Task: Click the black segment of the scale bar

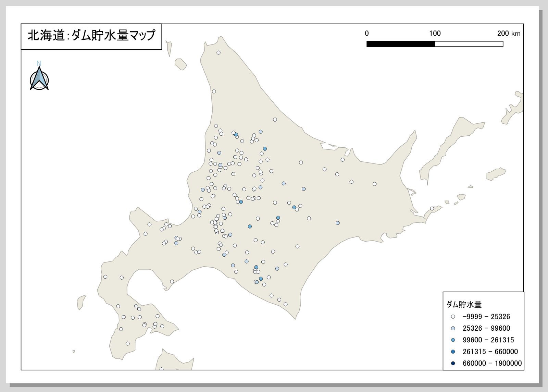Action: (x=401, y=44)
